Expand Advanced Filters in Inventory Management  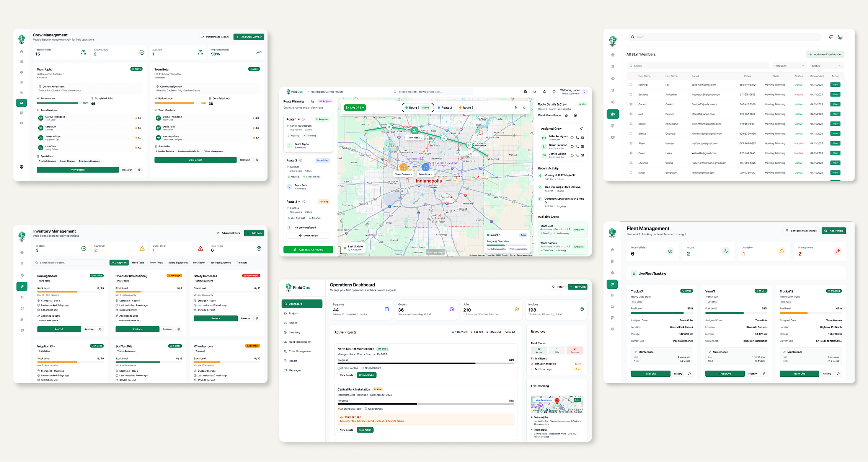[x=228, y=233]
